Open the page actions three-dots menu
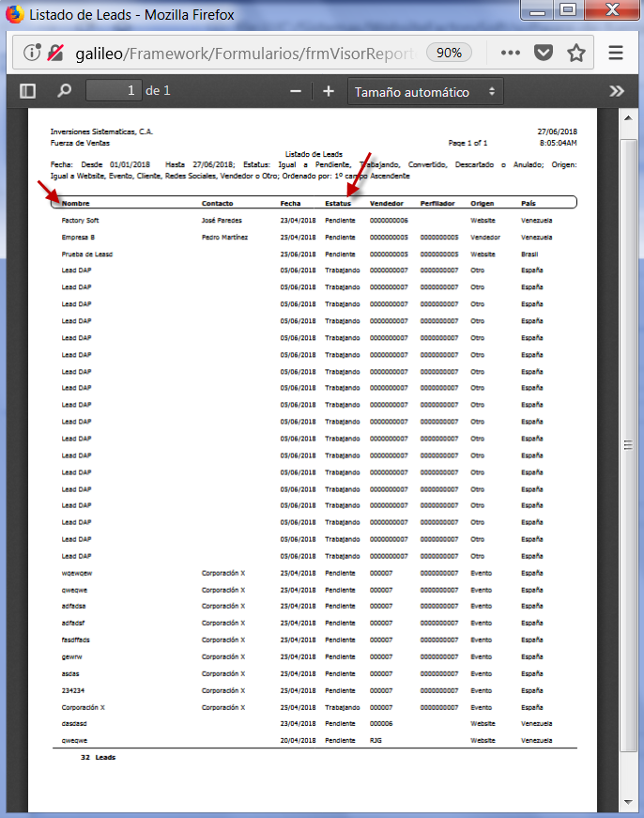 pyautogui.click(x=510, y=53)
